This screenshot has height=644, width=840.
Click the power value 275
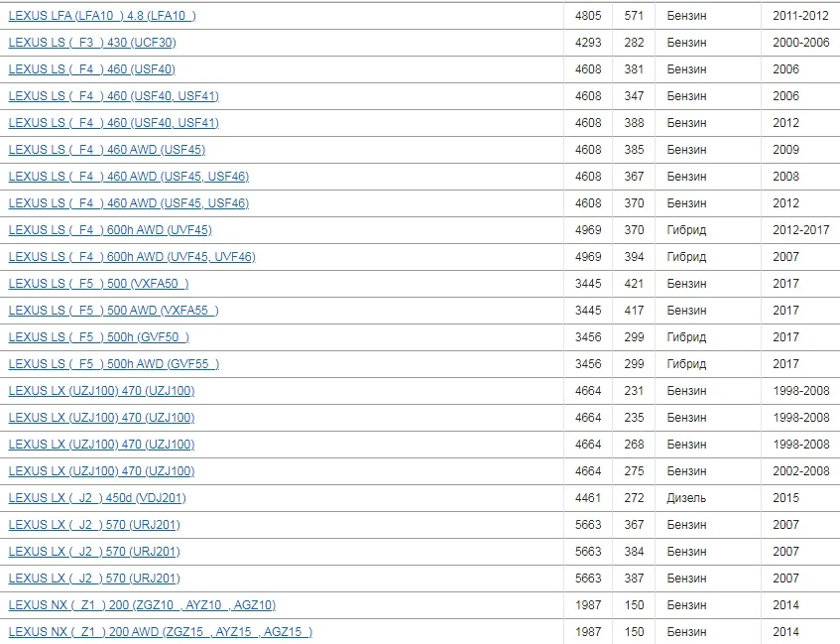(x=634, y=471)
